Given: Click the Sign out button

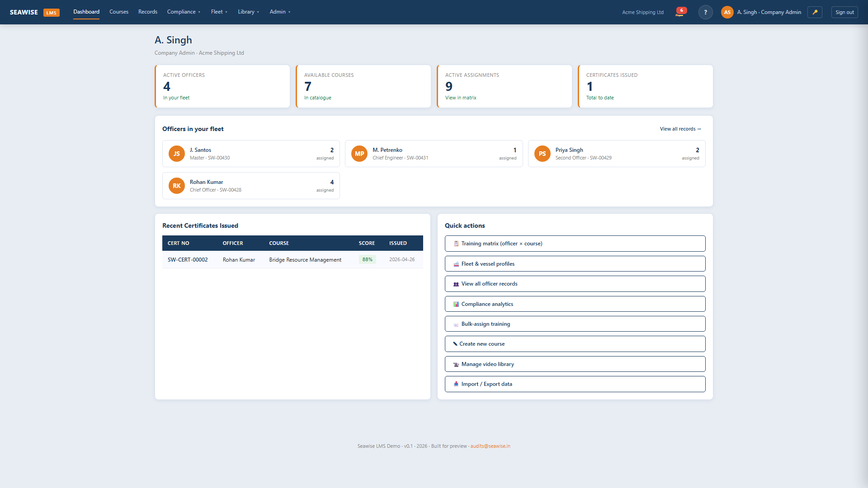Looking at the screenshot, I should (844, 12).
